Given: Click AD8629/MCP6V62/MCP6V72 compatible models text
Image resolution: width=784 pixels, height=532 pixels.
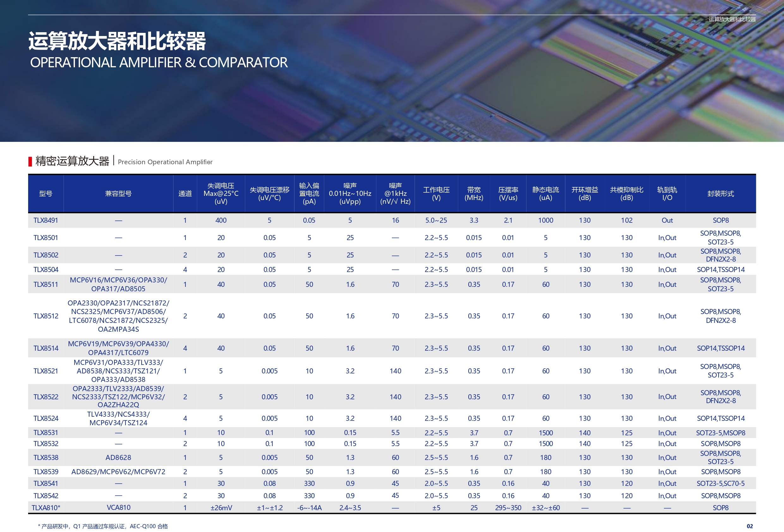Looking at the screenshot, I should point(118,472).
